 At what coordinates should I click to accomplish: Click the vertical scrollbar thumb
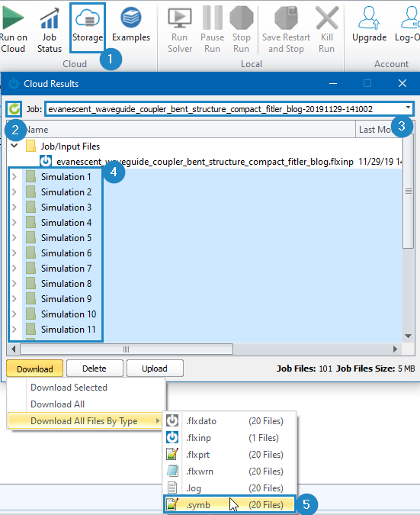coord(409,192)
